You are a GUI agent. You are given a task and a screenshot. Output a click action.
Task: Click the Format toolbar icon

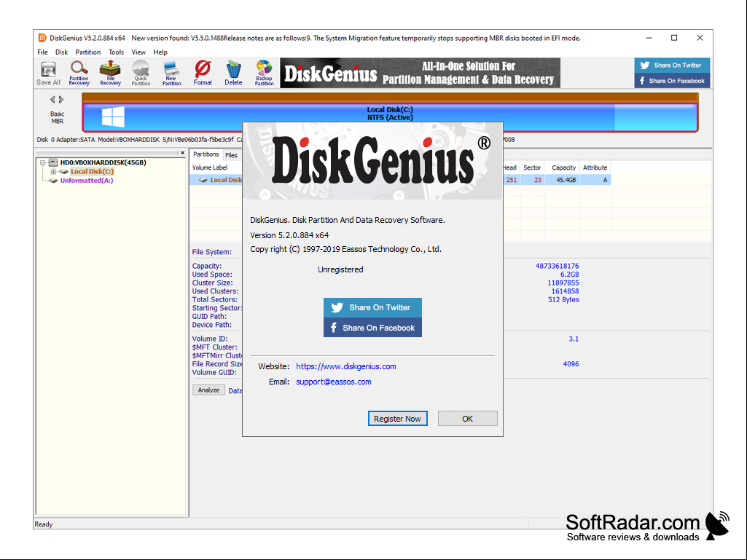pos(203,74)
